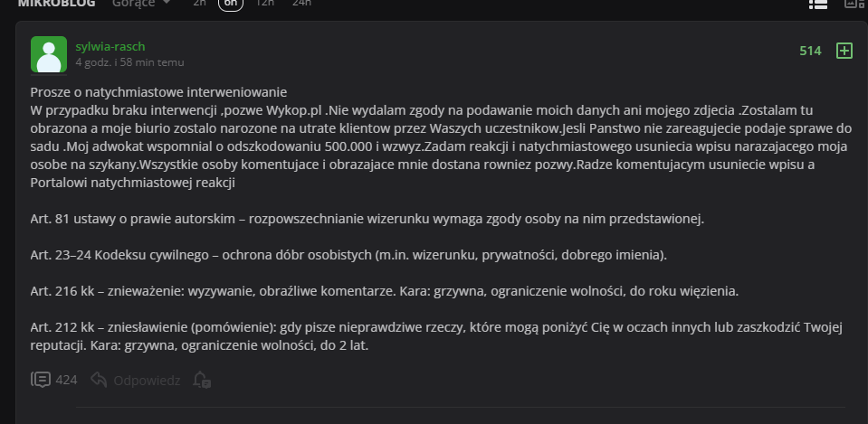Open the sylwia-rasch profile link
The image size is (868, 424).
(x=110, y=46)
